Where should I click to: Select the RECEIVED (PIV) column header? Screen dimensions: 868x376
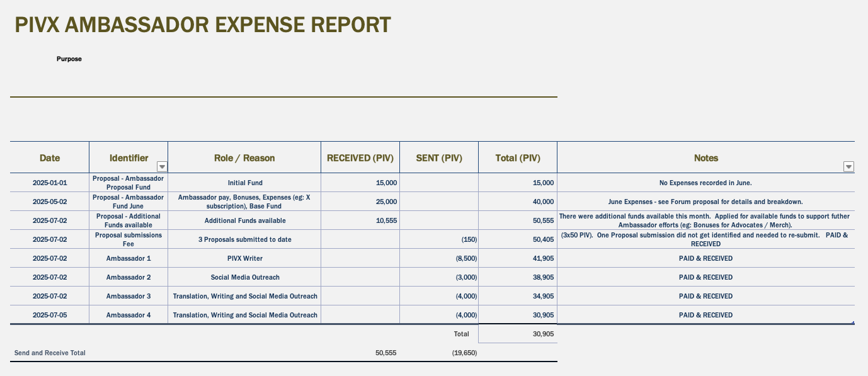(360, 158)
